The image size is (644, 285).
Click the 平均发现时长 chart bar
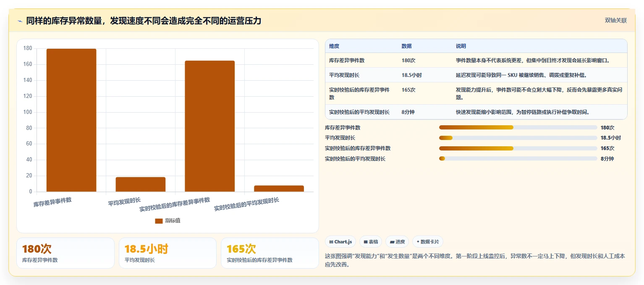pyautogui.click(x=141, y=185)
